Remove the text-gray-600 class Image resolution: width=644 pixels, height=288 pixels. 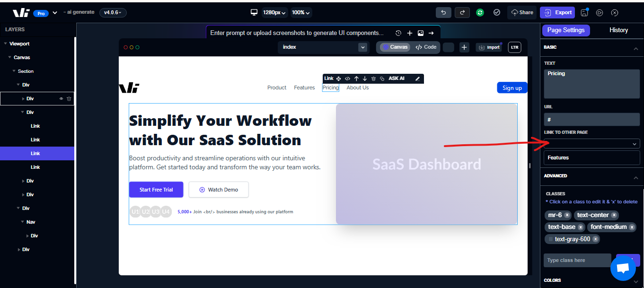pyautogui.click(x=595, y=239)
